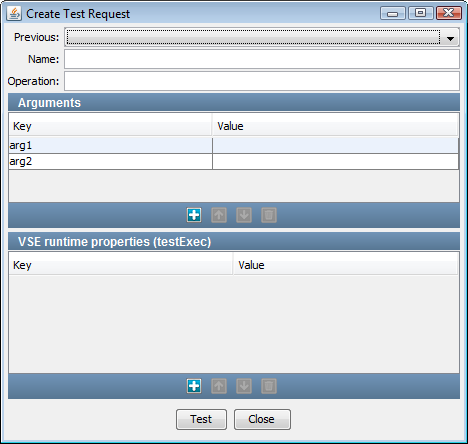Click the value cell for arg1
468x444 pixels.
335,145
